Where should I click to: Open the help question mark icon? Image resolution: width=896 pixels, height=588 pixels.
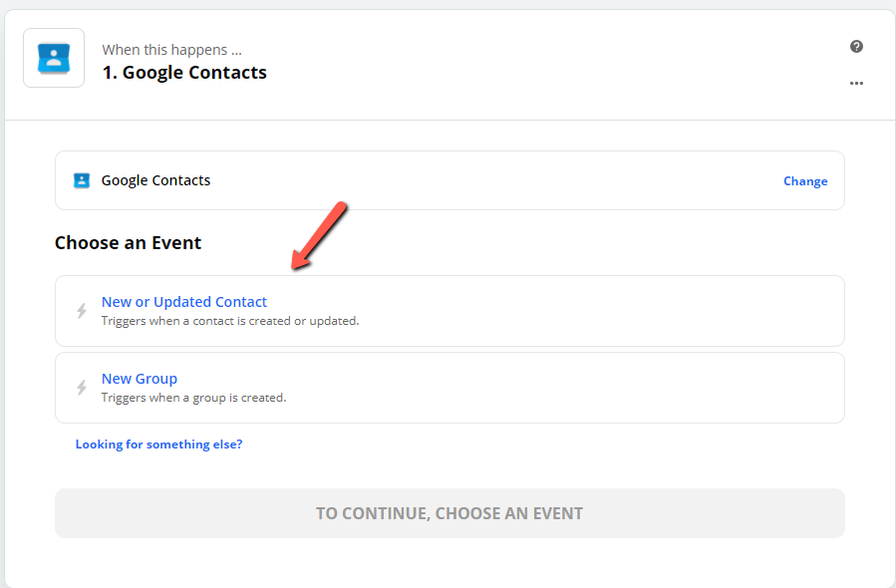(856, 46)
